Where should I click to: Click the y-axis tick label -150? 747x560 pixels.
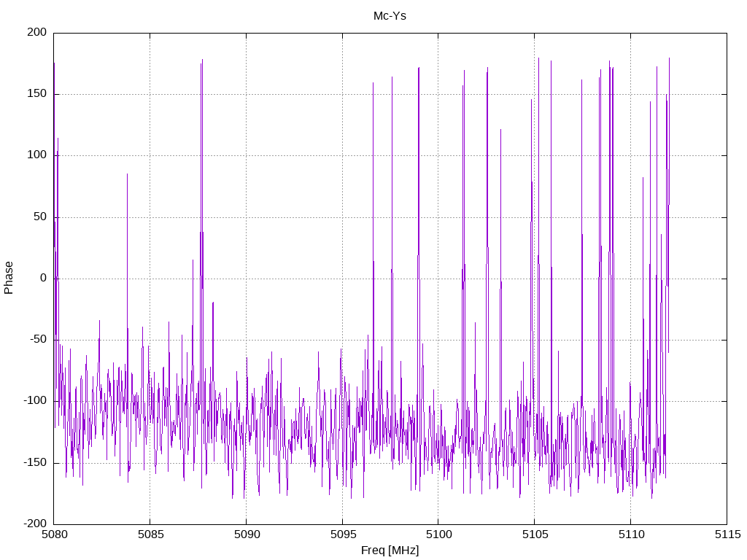coord(35,462)
